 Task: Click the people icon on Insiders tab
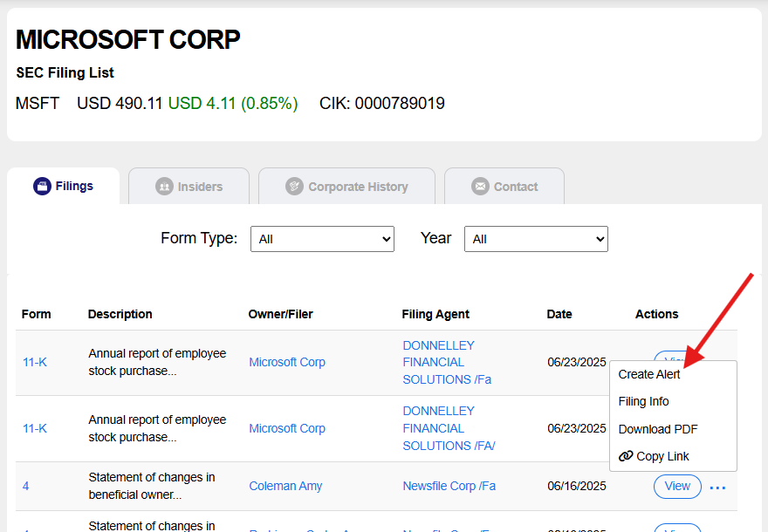click(163, 187)
